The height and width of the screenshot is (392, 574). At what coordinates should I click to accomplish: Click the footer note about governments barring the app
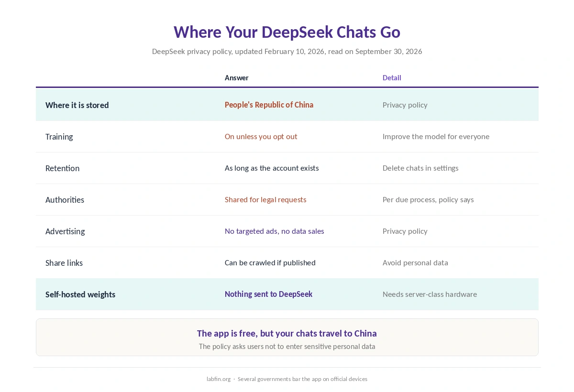(302, 379)
